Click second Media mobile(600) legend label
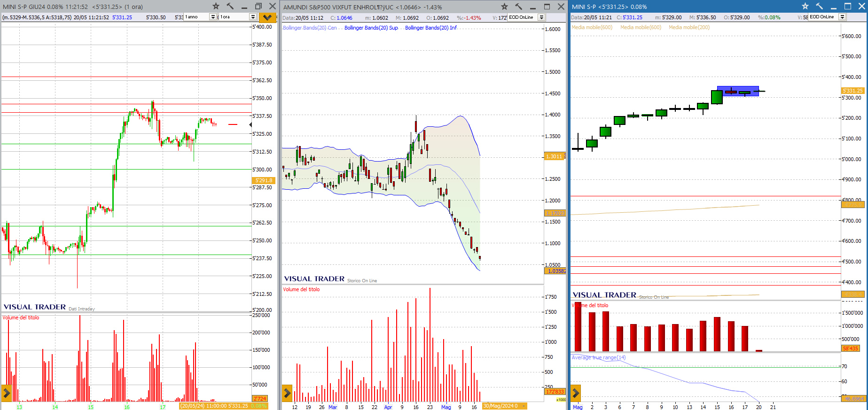This screenshot has width=868, height=410. [x=641, y=27]
